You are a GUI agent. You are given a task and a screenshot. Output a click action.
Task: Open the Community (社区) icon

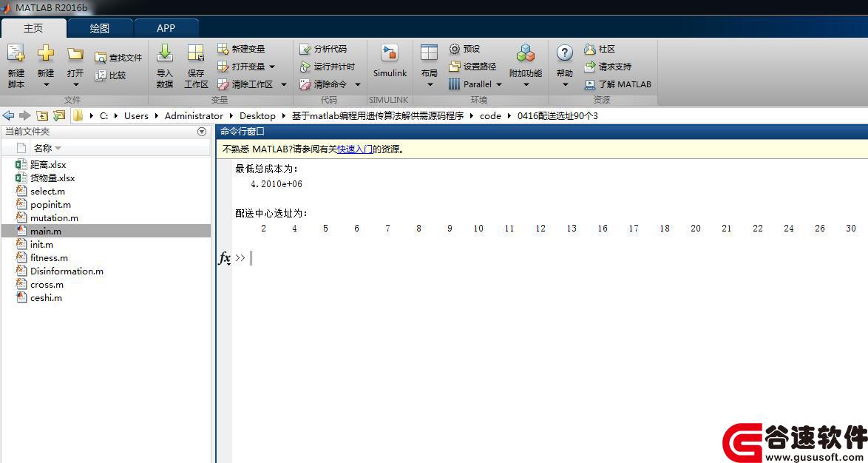click(x=589, y=49)
